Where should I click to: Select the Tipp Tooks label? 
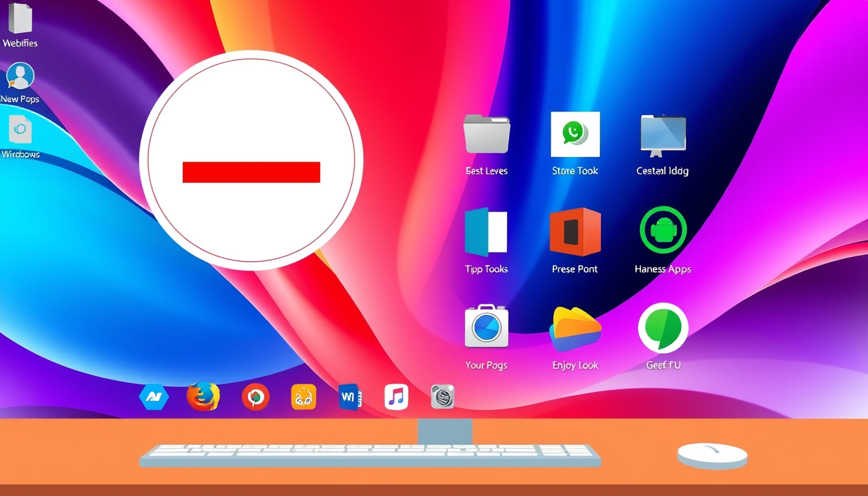tap(486, 269)
